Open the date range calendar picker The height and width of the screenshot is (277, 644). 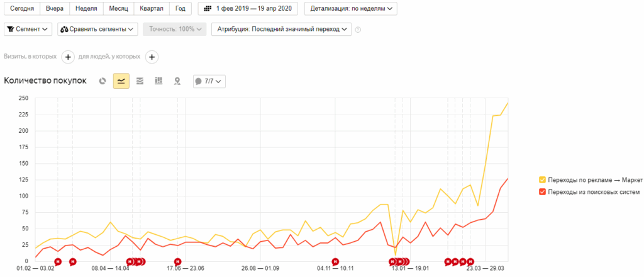click(248, 9)
